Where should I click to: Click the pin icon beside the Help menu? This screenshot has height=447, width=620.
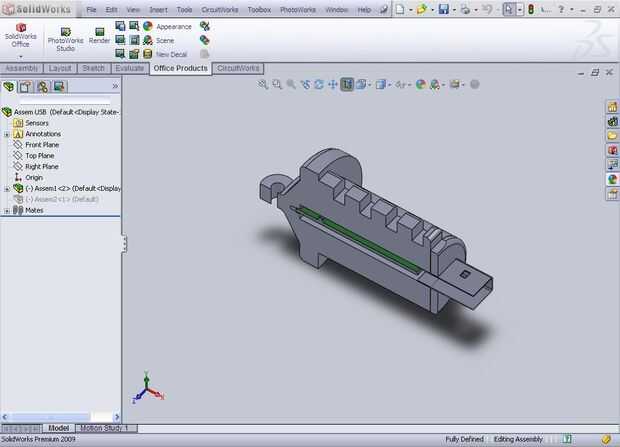[383, 10]
